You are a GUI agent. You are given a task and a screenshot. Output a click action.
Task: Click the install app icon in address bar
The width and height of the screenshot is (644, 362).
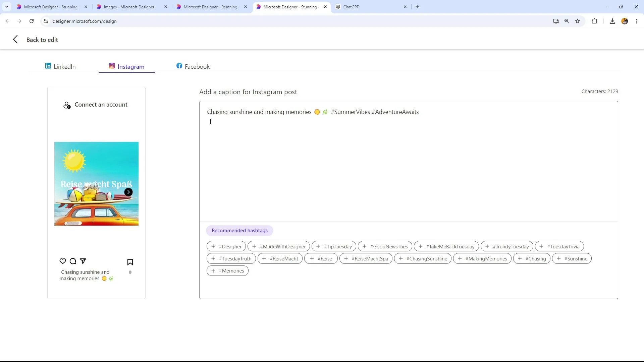(x=556, y=21)
